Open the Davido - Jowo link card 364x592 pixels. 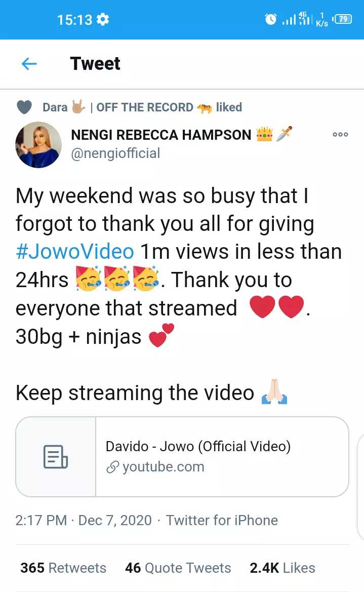[182, 457]
